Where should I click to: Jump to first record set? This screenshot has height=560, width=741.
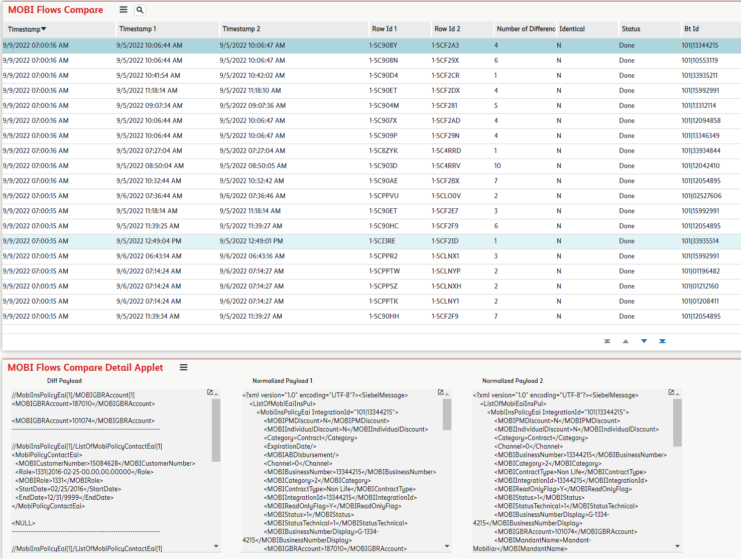coord(607,341)
